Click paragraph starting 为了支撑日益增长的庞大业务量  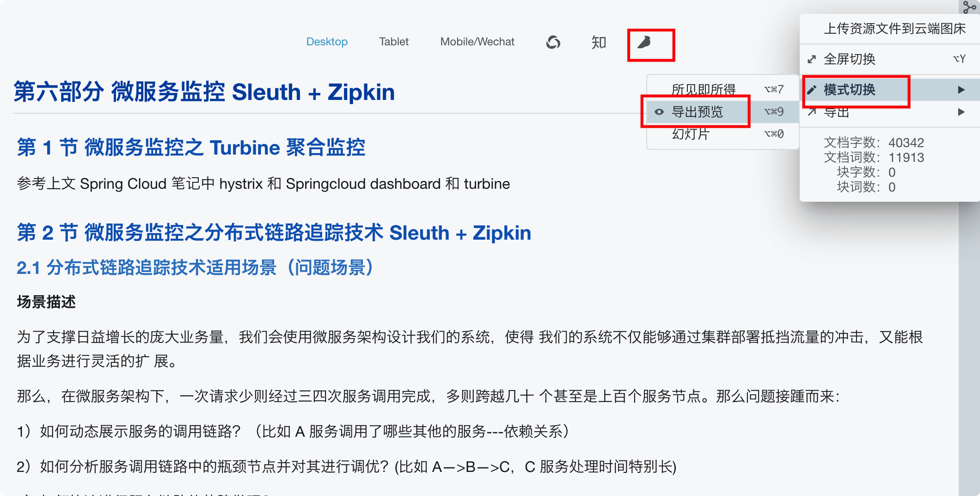pyautogui.click(x=470, y=349)
